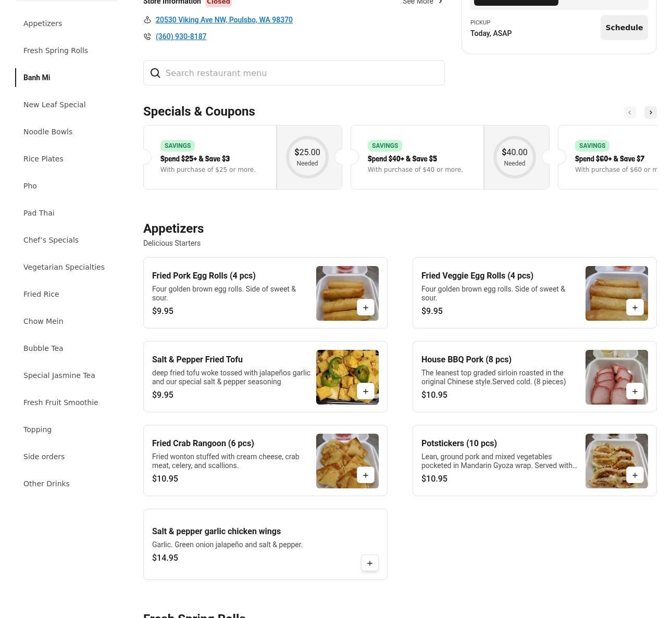Add Fried Veggie Egg Rolls with plus
Viewport: 672px width, 618px height.
click(x=634, y=308)
